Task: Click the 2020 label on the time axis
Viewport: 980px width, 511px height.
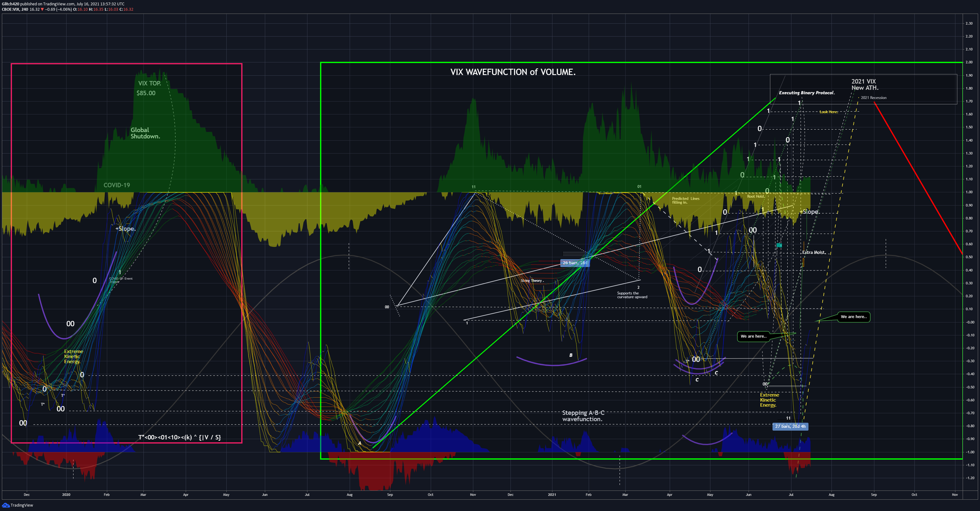Action: (66, 495)
